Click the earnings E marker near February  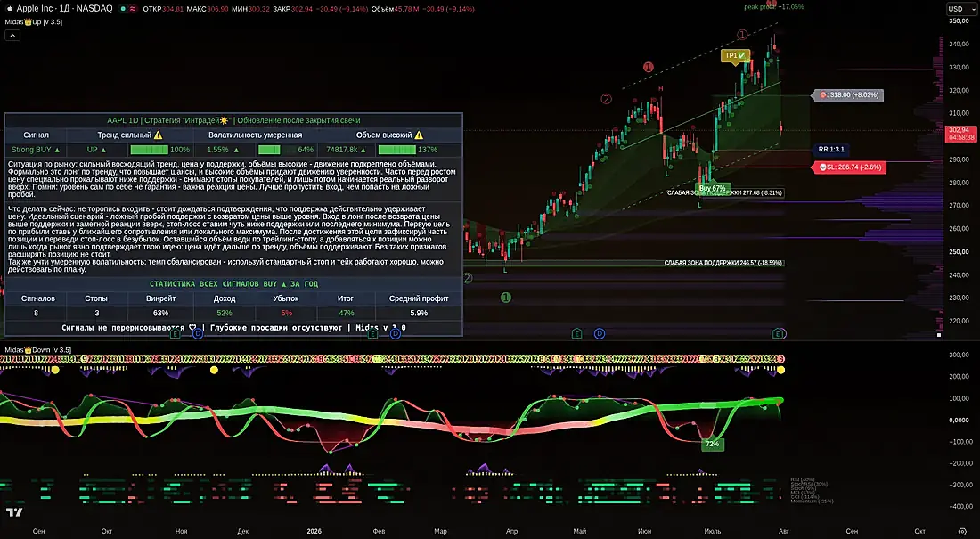372,334
